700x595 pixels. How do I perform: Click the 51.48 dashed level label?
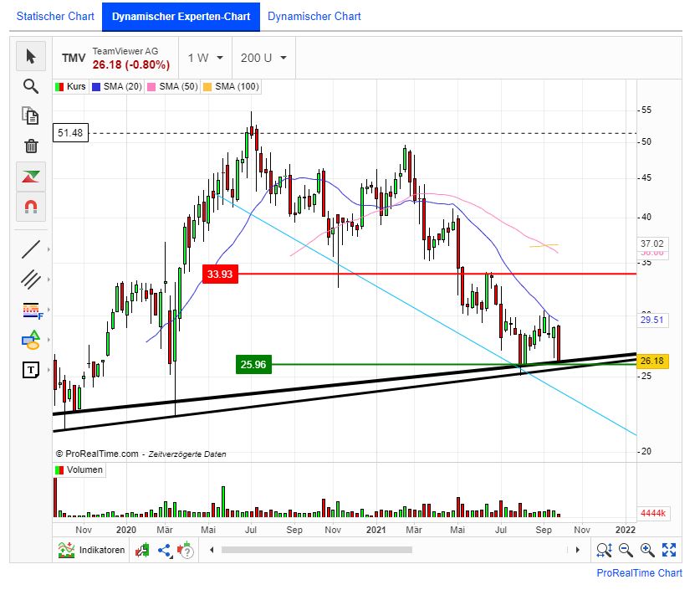(x=70, y=133)
